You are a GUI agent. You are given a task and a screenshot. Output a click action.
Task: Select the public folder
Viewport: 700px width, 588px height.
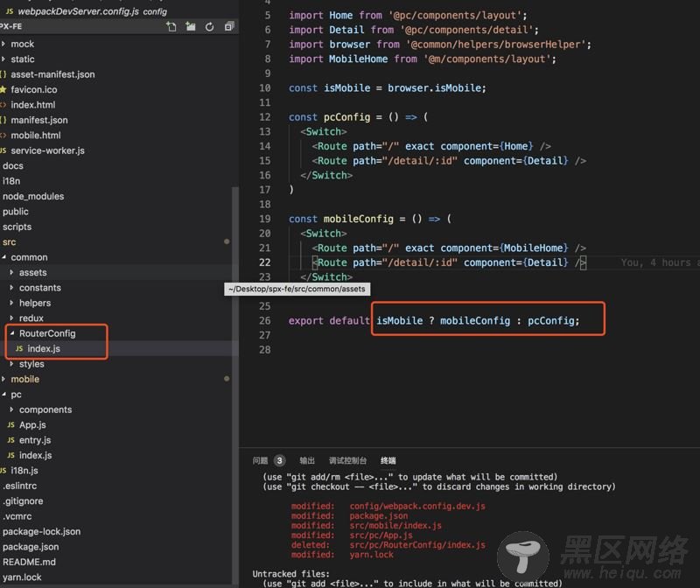[x=16, y=212]
